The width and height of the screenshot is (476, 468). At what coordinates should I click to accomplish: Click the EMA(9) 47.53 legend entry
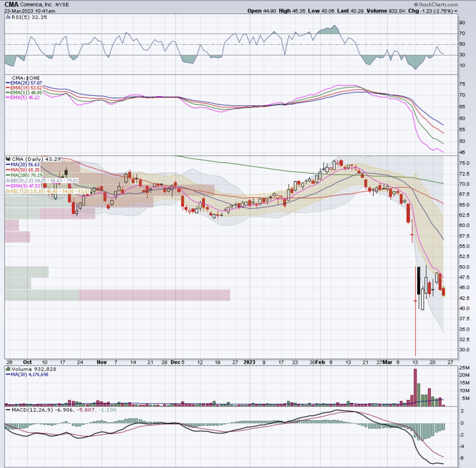[x=23, y=186]
